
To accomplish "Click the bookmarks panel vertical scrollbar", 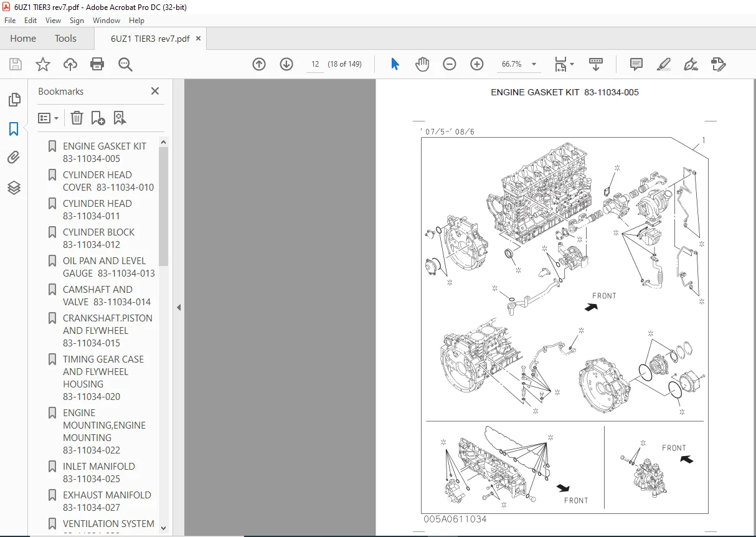I will pyautogui.click(x=163, y=207).
